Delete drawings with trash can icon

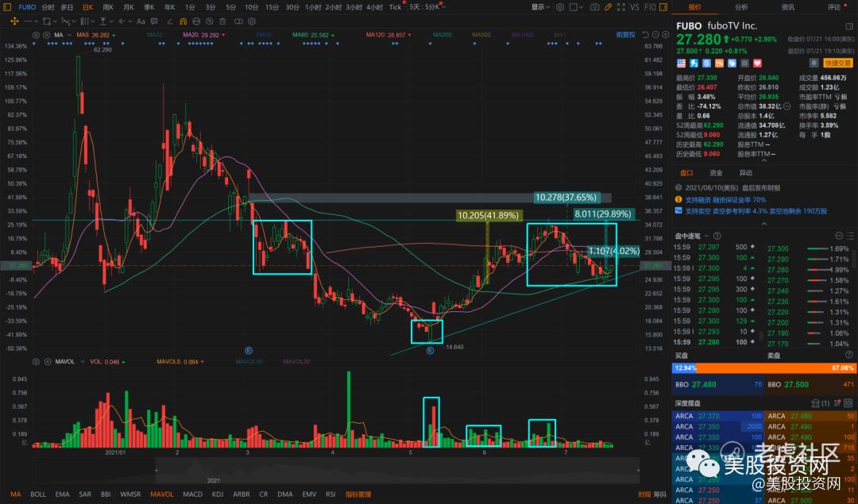(222, 21)
